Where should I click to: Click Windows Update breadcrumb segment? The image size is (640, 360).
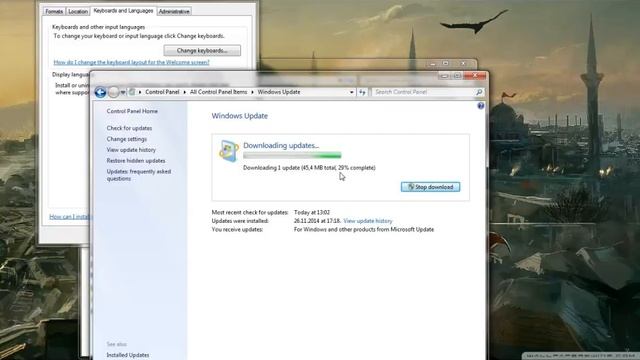pos(279,92)
